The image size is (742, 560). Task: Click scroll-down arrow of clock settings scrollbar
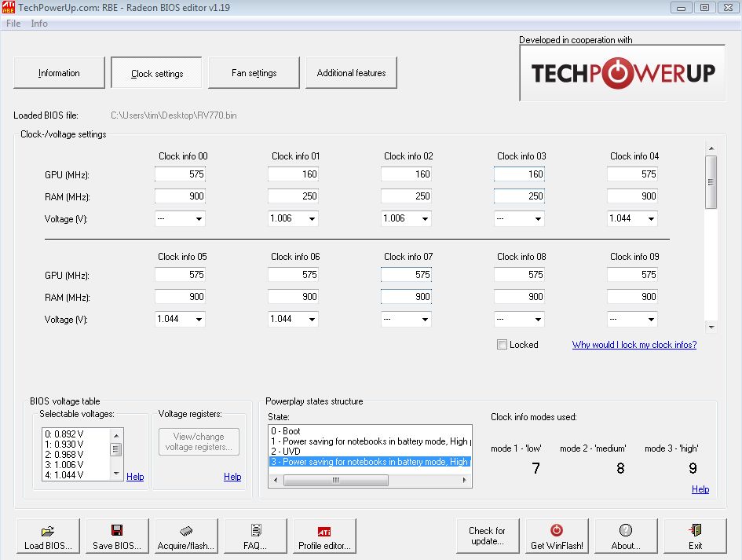[711, 327]
